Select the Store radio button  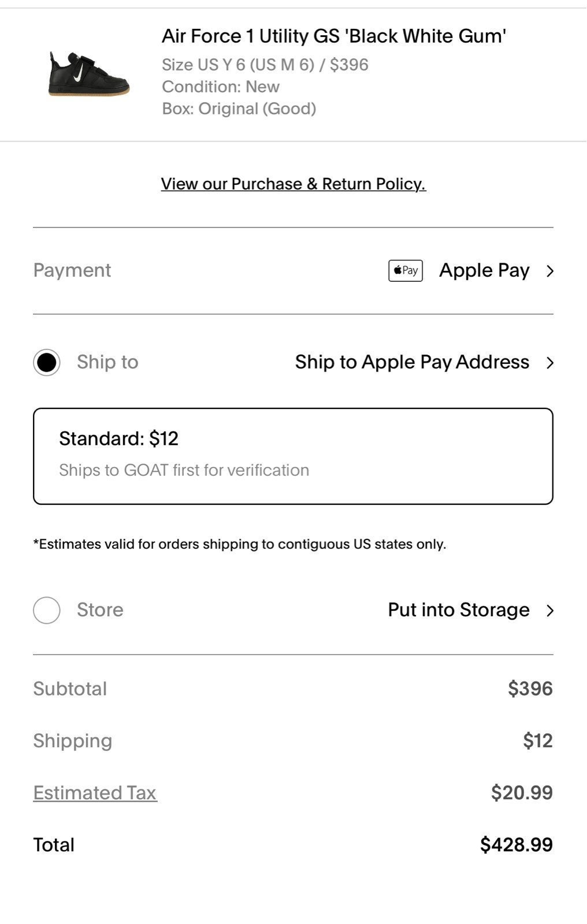point(47,610)
